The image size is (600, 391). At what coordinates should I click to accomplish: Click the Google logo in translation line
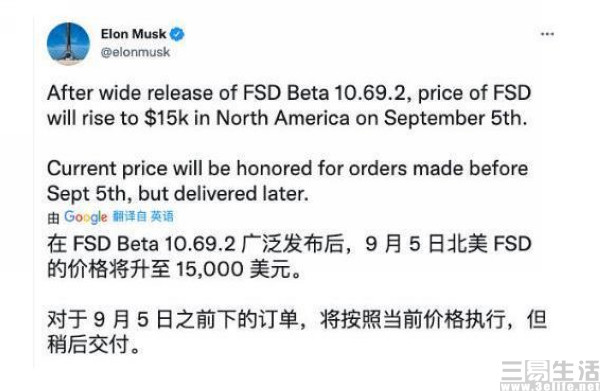pyautogui.click(x=86, y=217)
